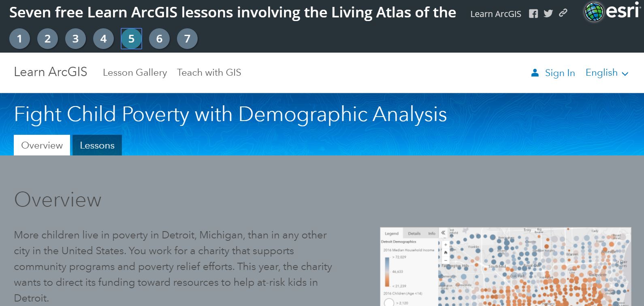Click the Learn ArcGIS home link

[x=51, y=72]
